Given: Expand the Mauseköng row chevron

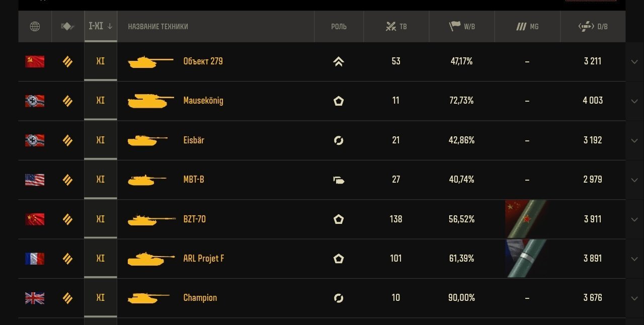Looking at the screenshot, I should [634, 101].
